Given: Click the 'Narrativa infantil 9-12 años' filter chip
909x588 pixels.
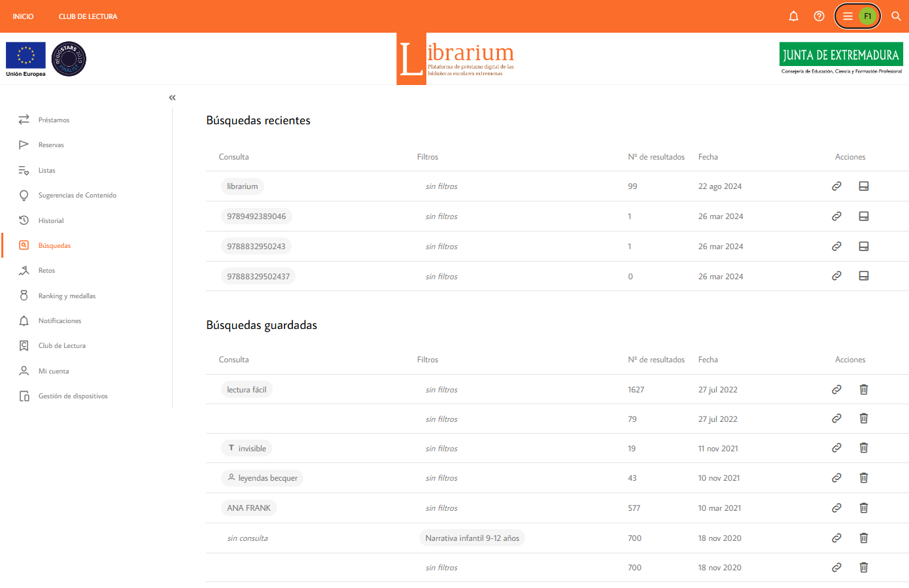Looking at the screenshot, I should click(x=472, y=538).
